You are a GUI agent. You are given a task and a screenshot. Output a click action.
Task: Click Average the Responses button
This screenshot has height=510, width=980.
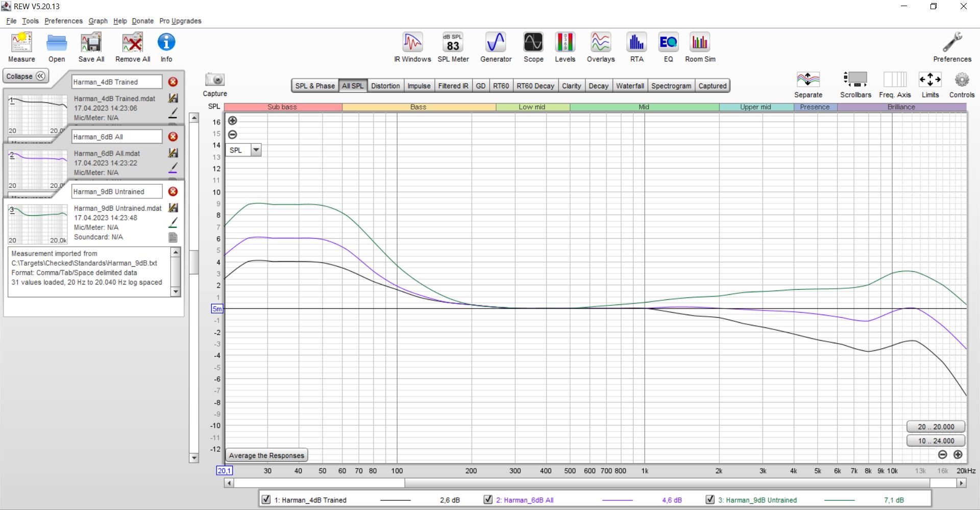[266, 455]
